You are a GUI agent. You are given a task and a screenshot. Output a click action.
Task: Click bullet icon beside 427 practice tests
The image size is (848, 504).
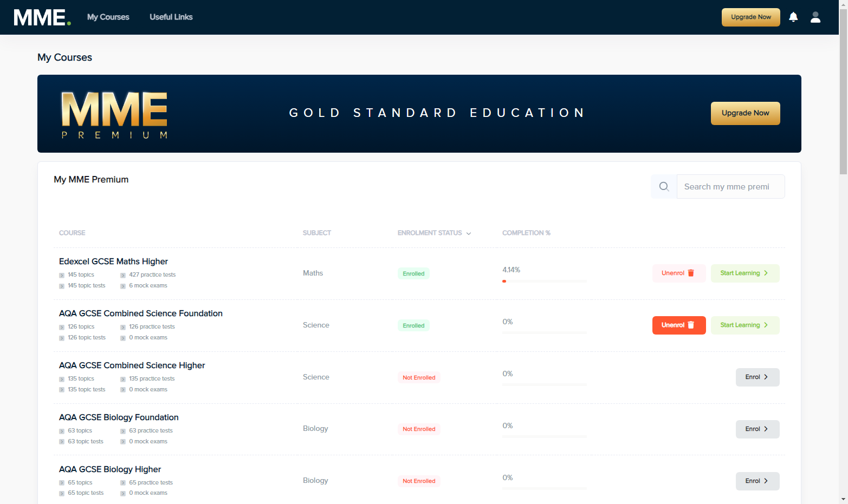pos(123,276)
